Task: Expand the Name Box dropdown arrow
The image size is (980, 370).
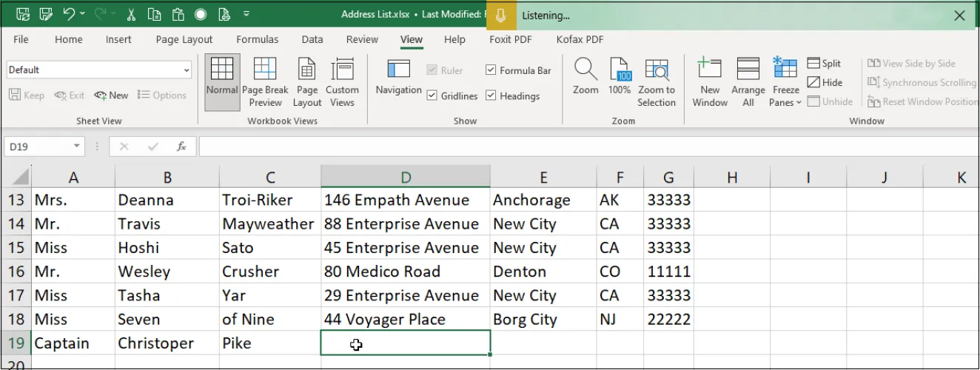Action: pos(77,147)
